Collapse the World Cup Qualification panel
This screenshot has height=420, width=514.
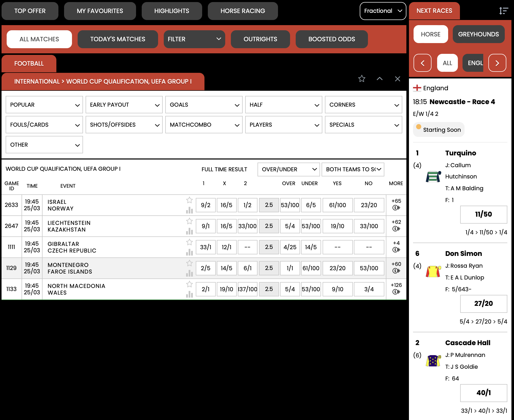379,79
